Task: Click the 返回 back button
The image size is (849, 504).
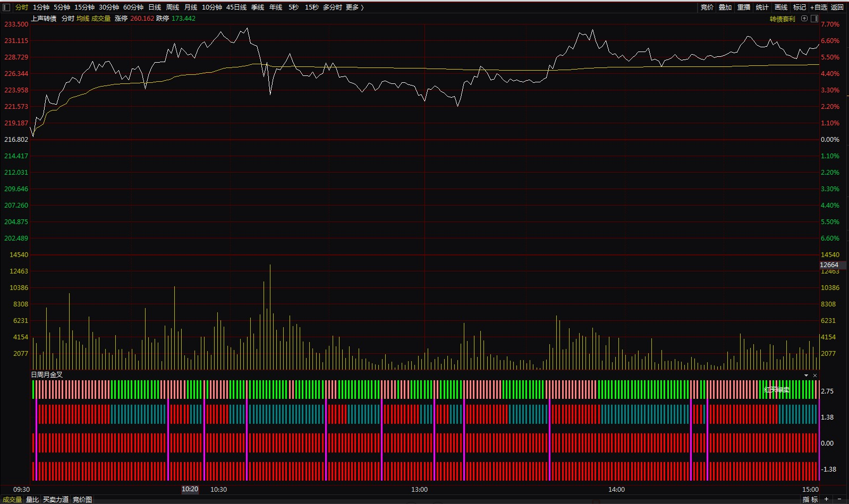Action: tap(837, 7)
